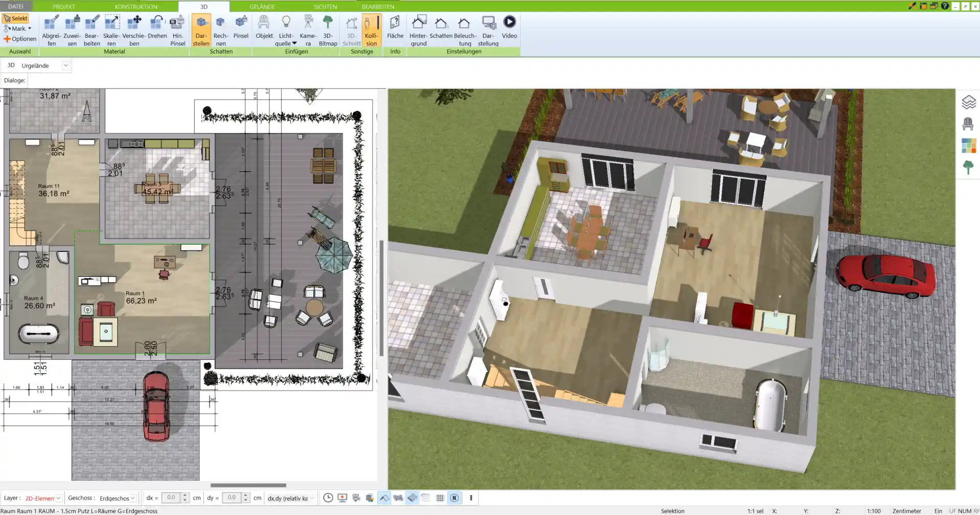This screenshot has height=515, width=980.
Task: Toggle the Darstellen shadow button
Action: [201, 31]
